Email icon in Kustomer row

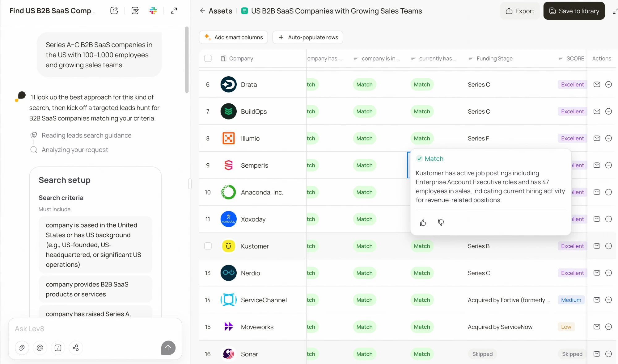point(597,246)
